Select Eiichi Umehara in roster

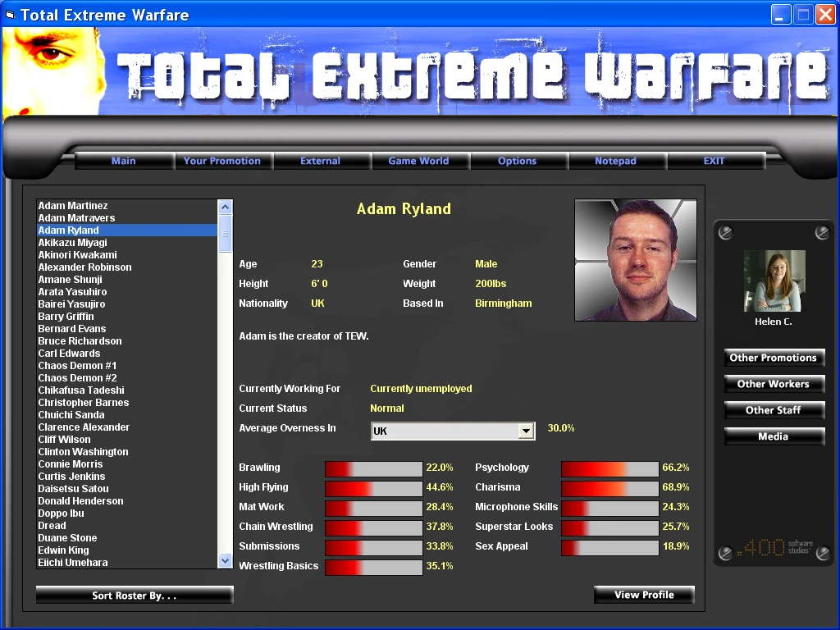127,563
